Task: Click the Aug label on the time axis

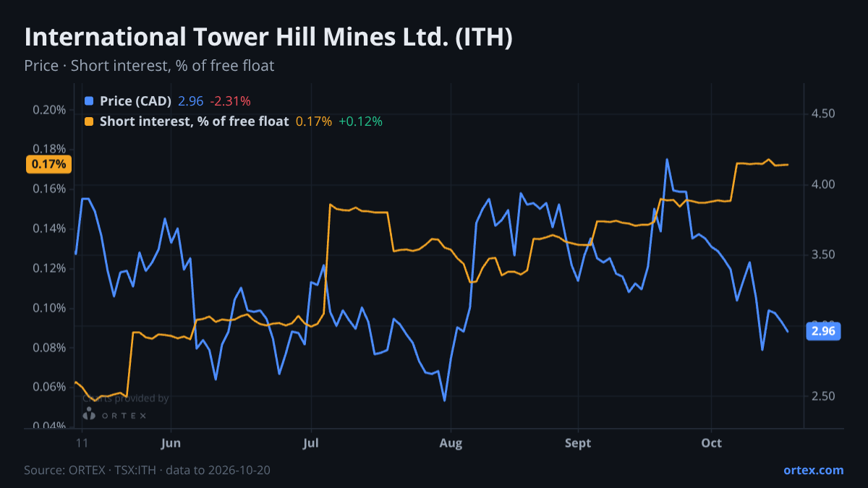Action: click(x=451, y=442)
